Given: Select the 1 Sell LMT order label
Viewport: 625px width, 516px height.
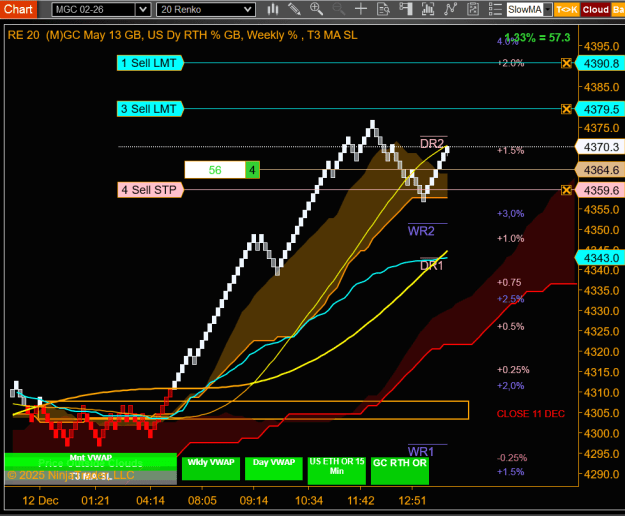Looking at the screenshot, I should [x=150, y=63].
